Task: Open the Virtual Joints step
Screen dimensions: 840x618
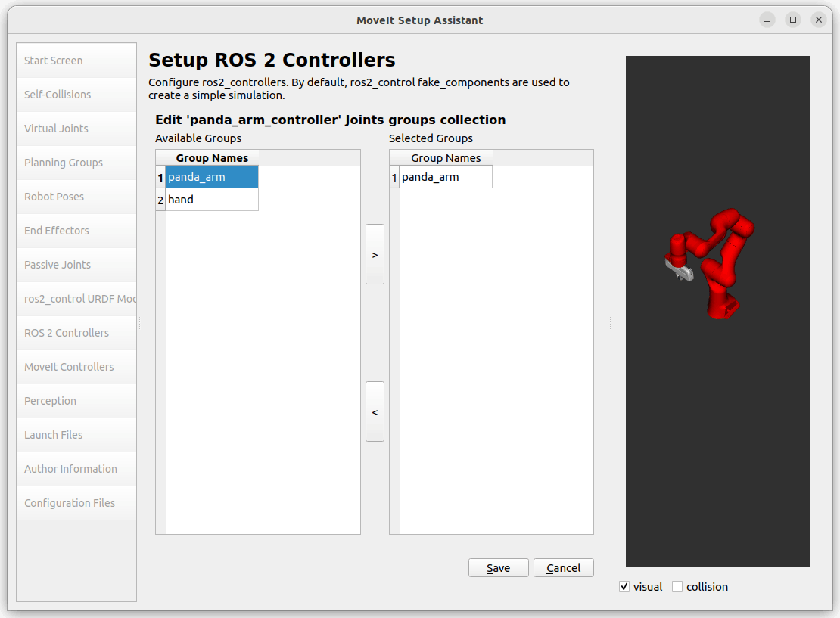Action: (76, 129)
